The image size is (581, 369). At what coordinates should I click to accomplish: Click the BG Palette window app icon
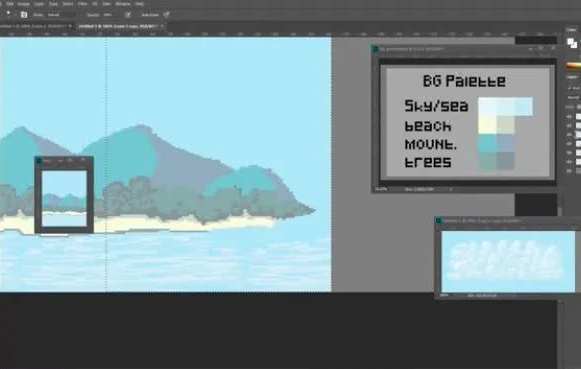coord(375,49)
